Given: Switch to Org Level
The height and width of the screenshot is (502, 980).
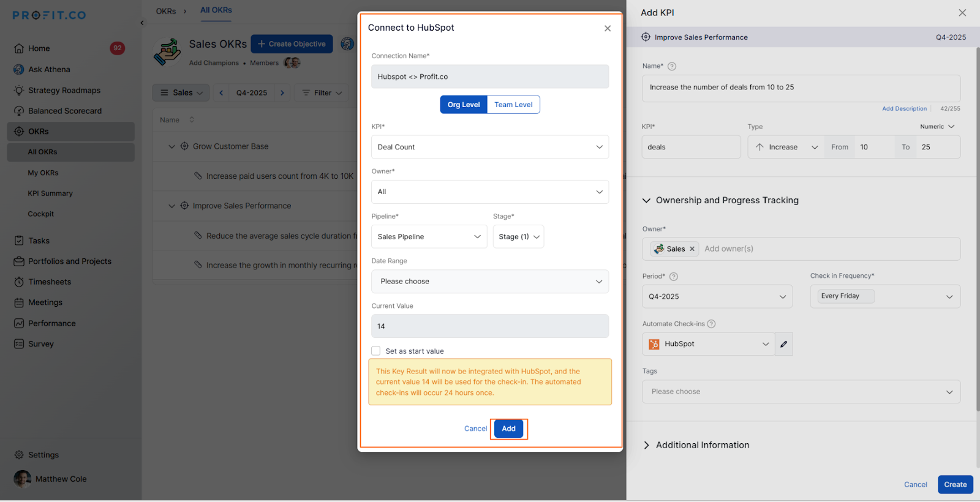Looking at the screenshot, I should tap(464, 105).
